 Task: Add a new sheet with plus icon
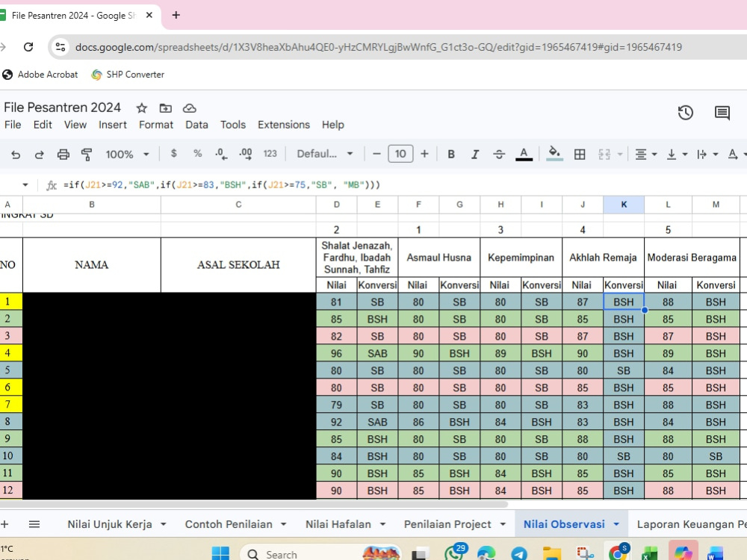click(x=4, y=524)
